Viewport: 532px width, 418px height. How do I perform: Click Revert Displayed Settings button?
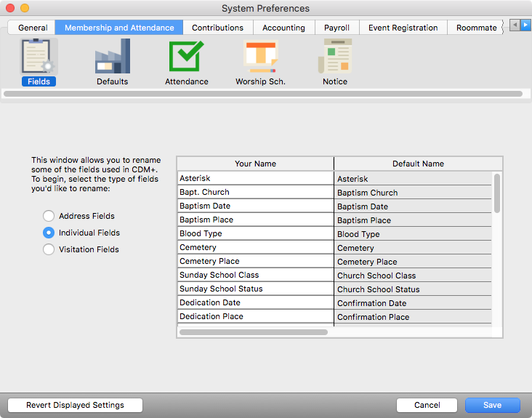[75, 405]
